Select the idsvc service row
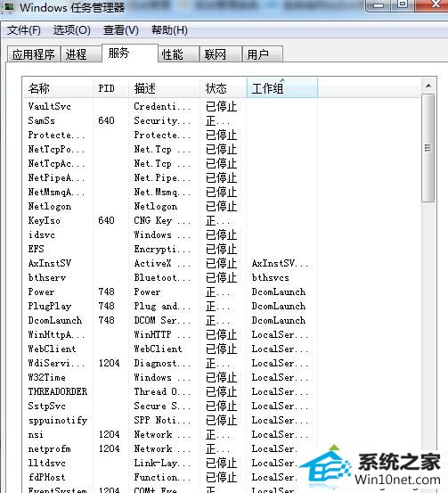Image resolution: width=448 pixels, height=493 pixels. (171, 234)
